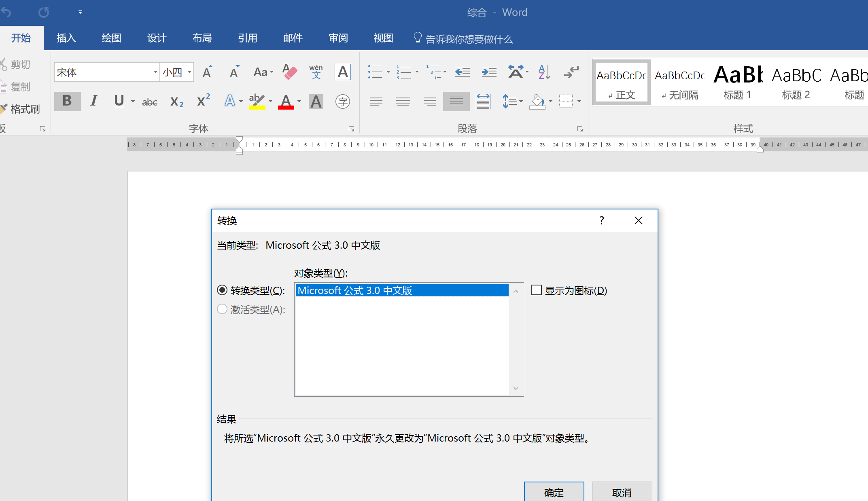Click the Italic formatting icon
868x501 pixels.
(x=94, y=101)
